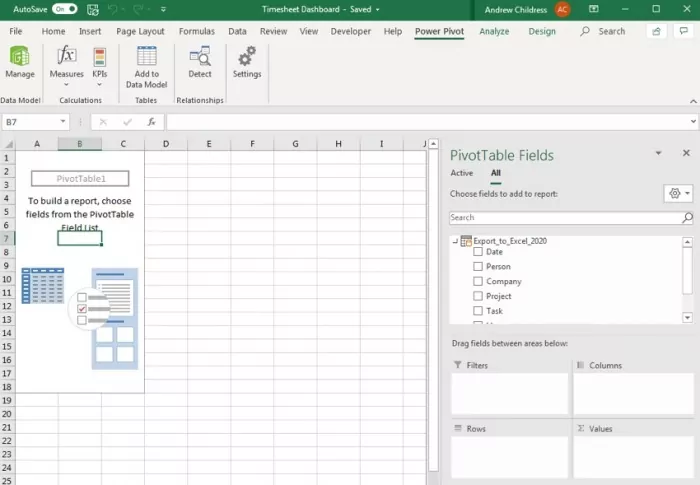Check the Person field checkbox
This screenshot has width=700, height=485.
pyautogui.click(x=478, y=266)
